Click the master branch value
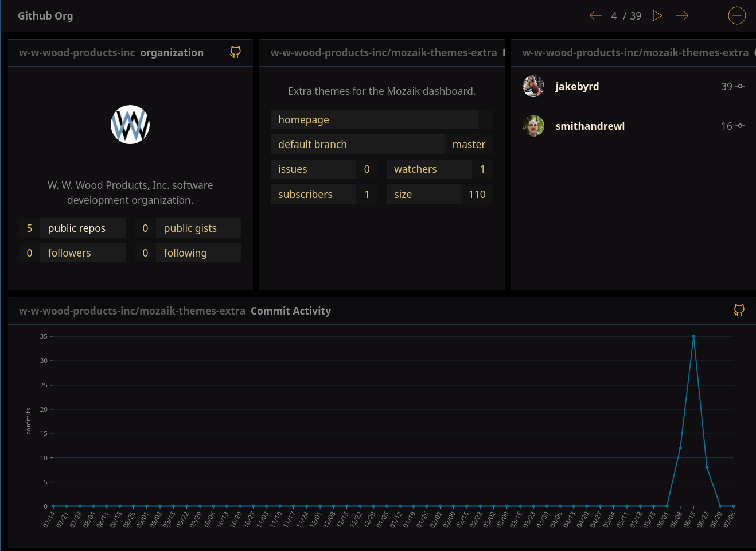Viewport: 756px width, 551px height. click(469, 144)
